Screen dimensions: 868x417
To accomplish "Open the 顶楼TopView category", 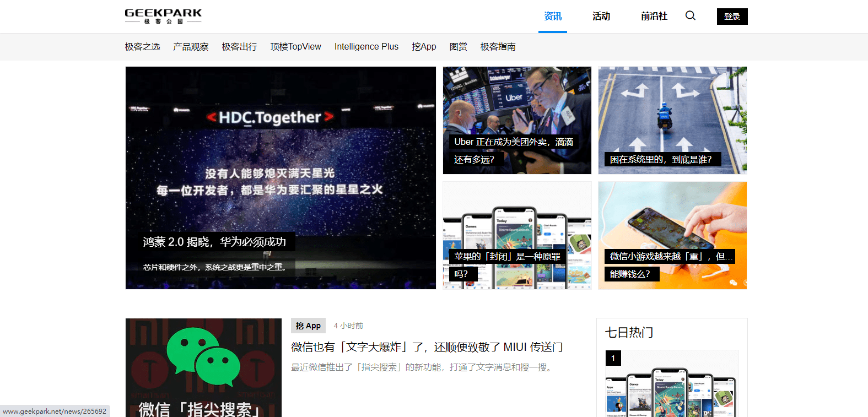I will click(x=295, y=47).
